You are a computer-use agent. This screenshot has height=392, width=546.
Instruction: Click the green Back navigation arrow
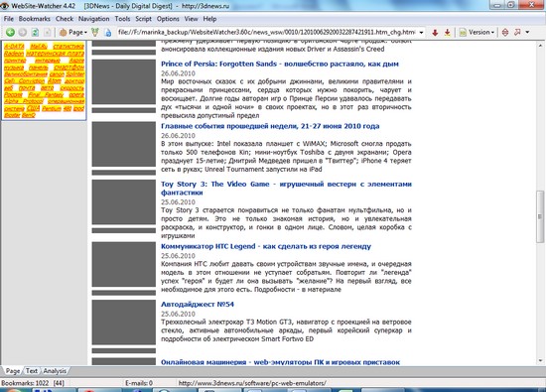click(x=11, y=33)
